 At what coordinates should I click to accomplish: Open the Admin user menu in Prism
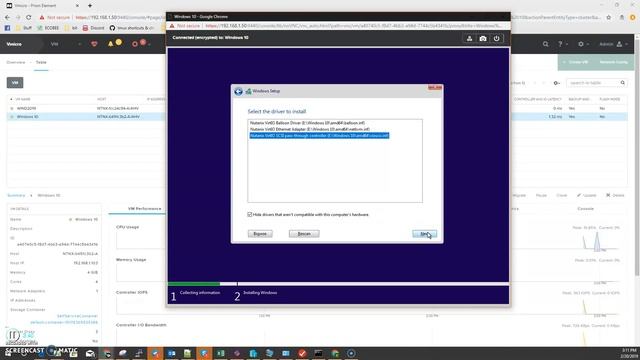click(x=613, y=44)
